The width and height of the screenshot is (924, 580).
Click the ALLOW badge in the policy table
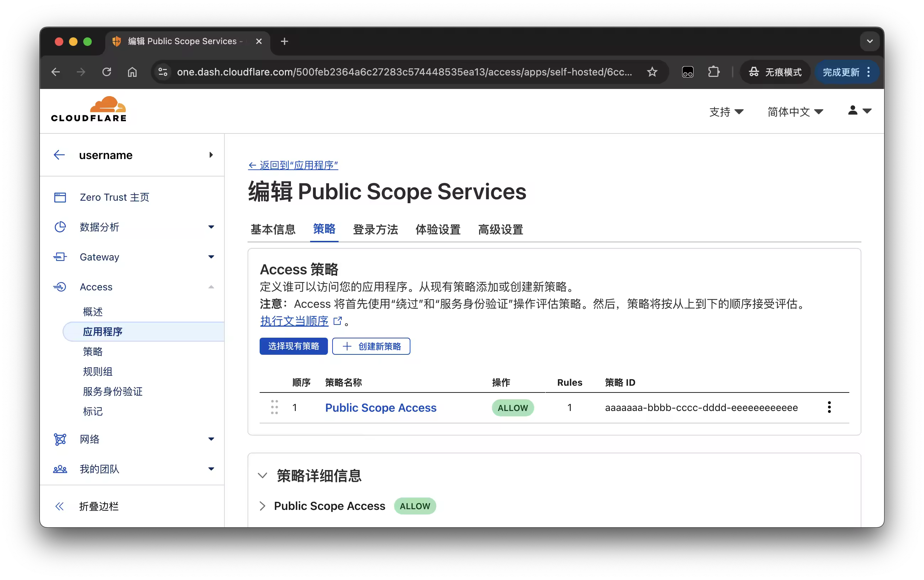pyautogui.click(x=513, y=408)
